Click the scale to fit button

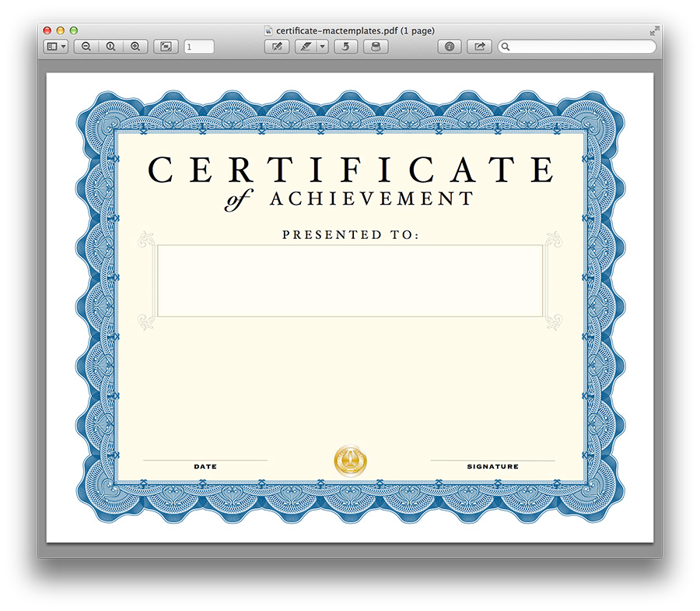(x=166, y=47)
